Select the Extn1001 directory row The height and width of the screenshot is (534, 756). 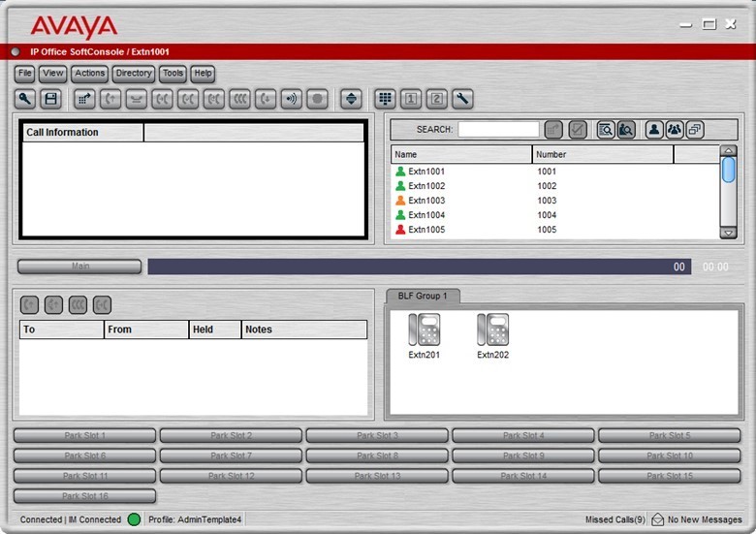tap(554, 172)
